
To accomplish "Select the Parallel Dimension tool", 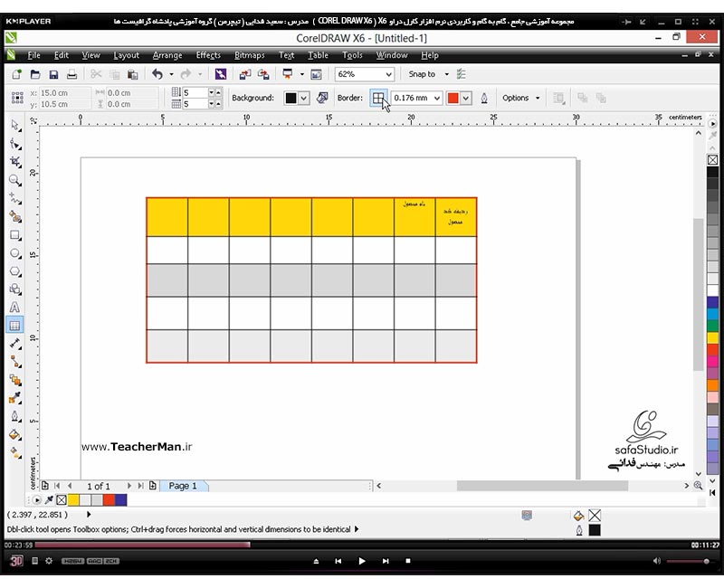I will click(x=15, y=344).
